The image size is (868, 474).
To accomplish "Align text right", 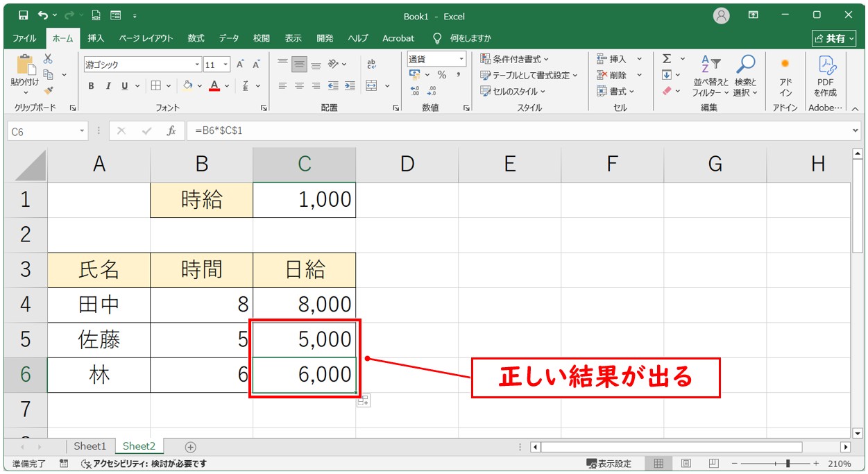I will point(316,86).
